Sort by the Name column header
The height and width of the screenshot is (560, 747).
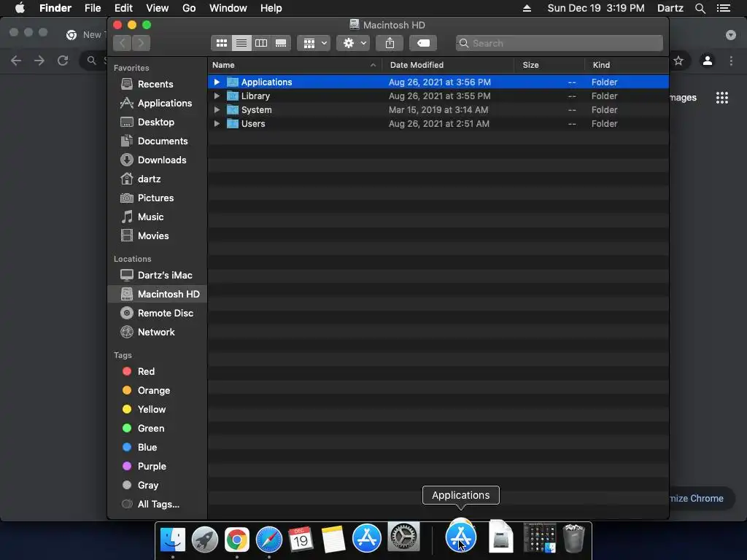click(x=295, y=65)
